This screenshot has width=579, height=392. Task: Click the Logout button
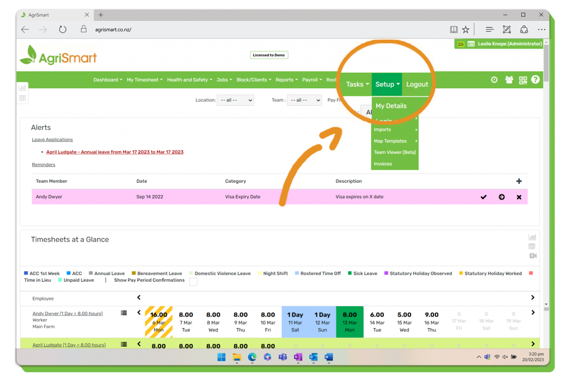pos(417,84)
